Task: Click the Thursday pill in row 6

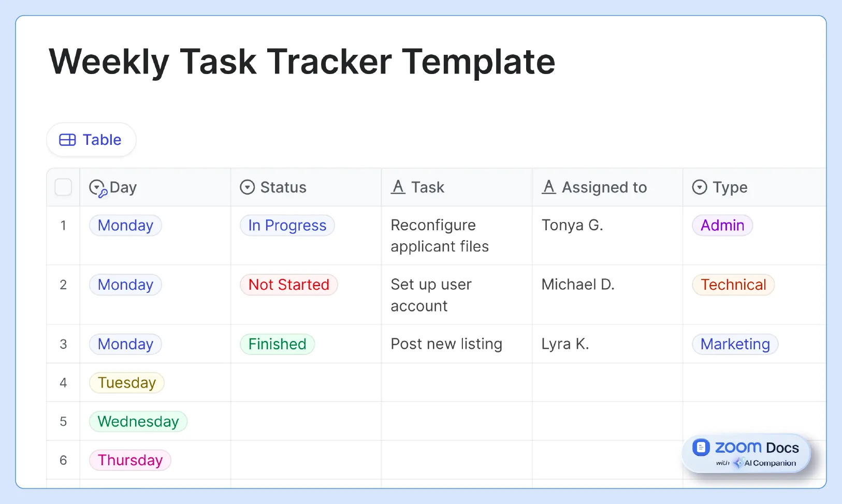Action: click(130, 460)
